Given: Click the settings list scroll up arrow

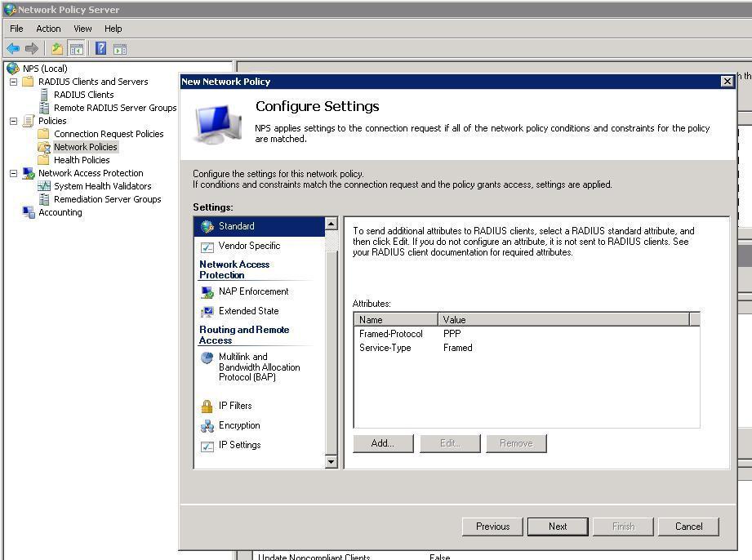Looking at the screenshot, I should click(331, 224).
